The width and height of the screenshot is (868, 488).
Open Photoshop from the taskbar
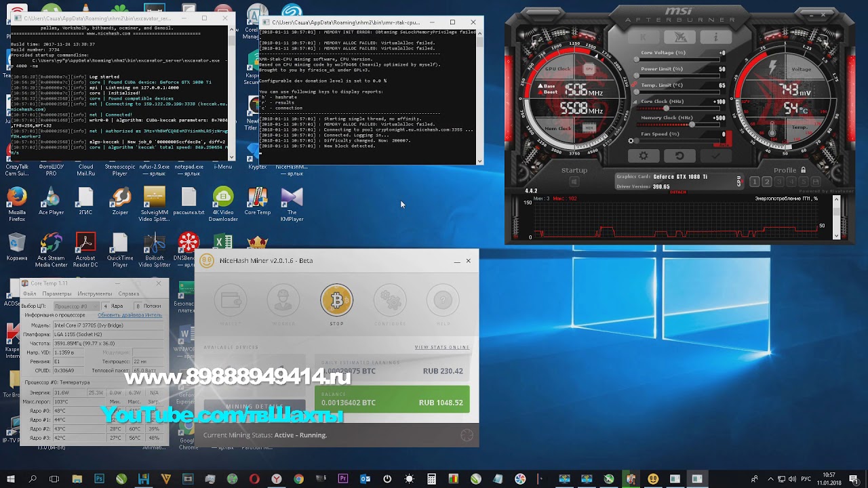click(x=99, y=479)
